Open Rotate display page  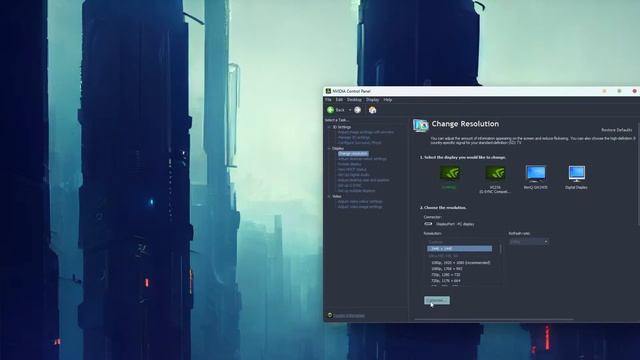[x=349, y=164]
